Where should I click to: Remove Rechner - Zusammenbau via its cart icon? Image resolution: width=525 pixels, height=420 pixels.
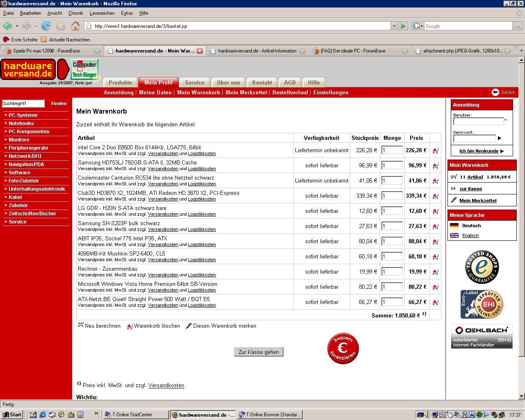(x=435, y=272)
